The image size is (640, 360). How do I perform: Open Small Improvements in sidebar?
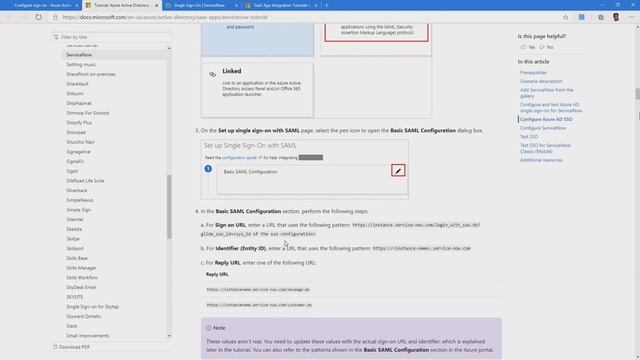[88, 336]
